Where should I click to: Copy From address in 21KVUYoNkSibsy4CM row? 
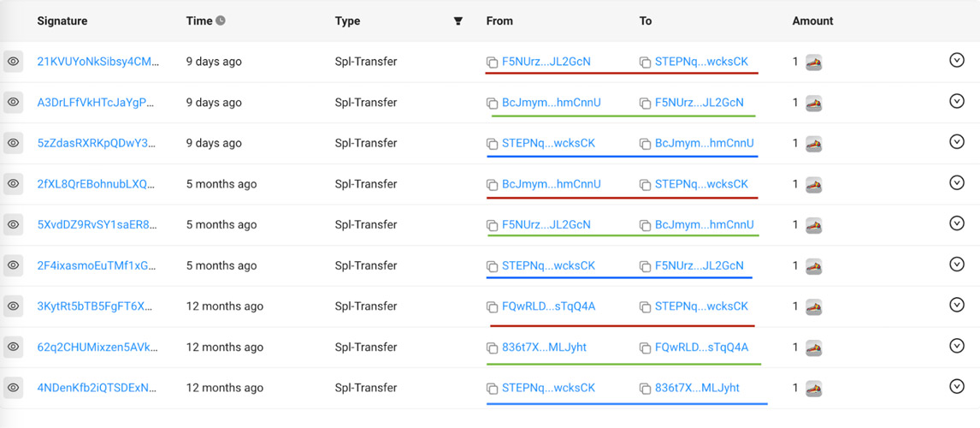492,62
